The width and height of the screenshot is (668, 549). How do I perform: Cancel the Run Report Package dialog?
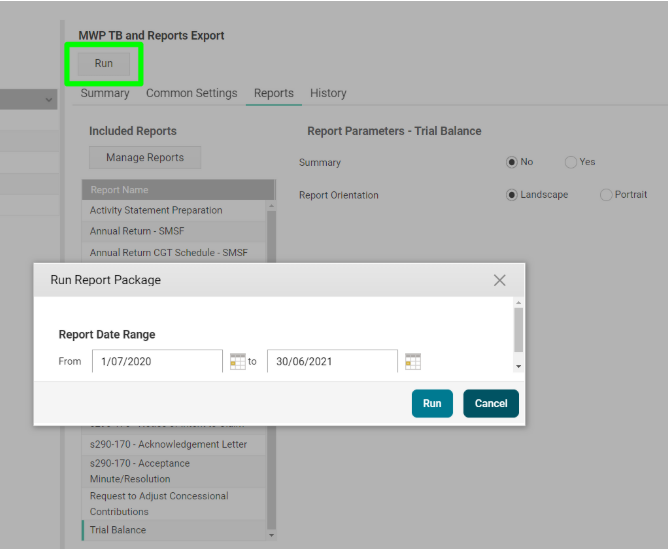491,403
